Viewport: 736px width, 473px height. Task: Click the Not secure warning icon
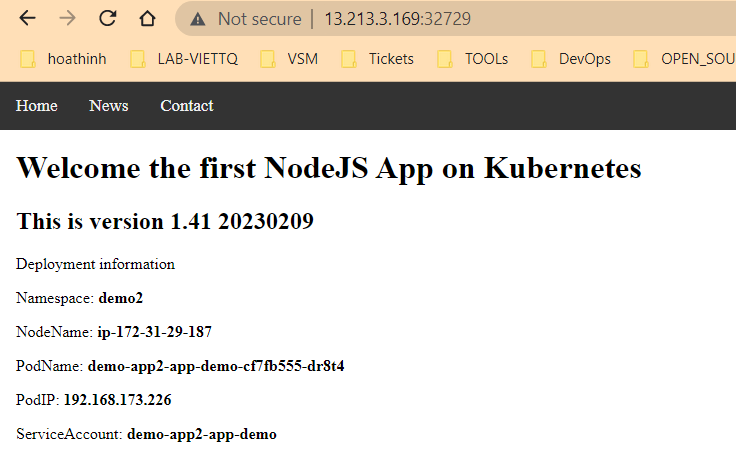pyautogui.click(x=198, y=19)
